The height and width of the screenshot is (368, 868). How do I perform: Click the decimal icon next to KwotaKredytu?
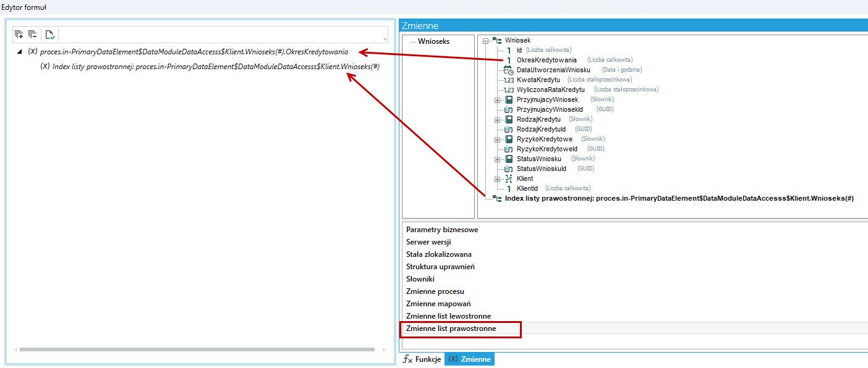point(509,80)
